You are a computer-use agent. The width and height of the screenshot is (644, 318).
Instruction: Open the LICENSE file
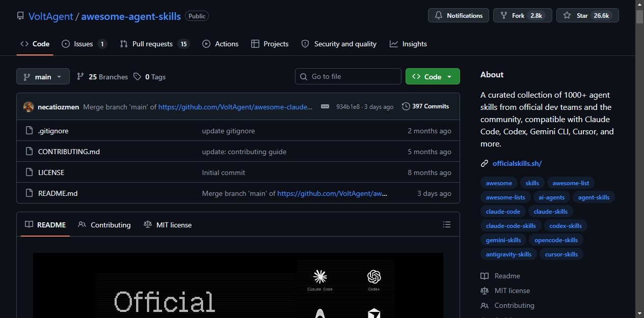51,172
